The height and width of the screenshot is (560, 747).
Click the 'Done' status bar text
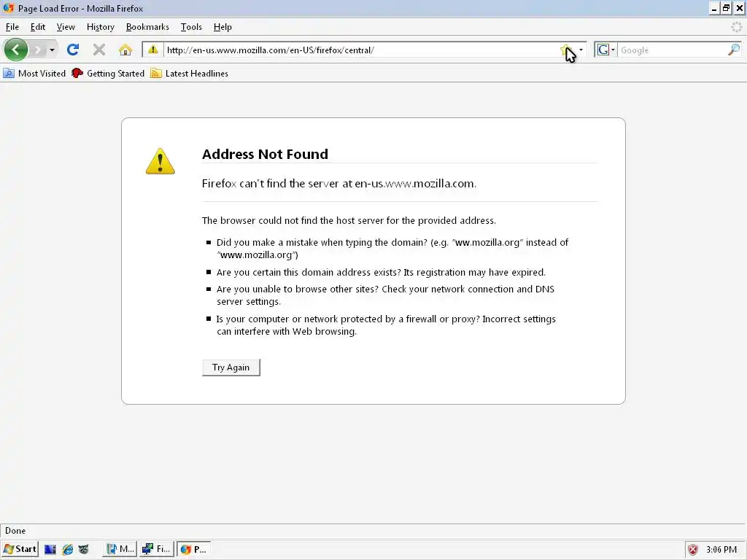15,531
